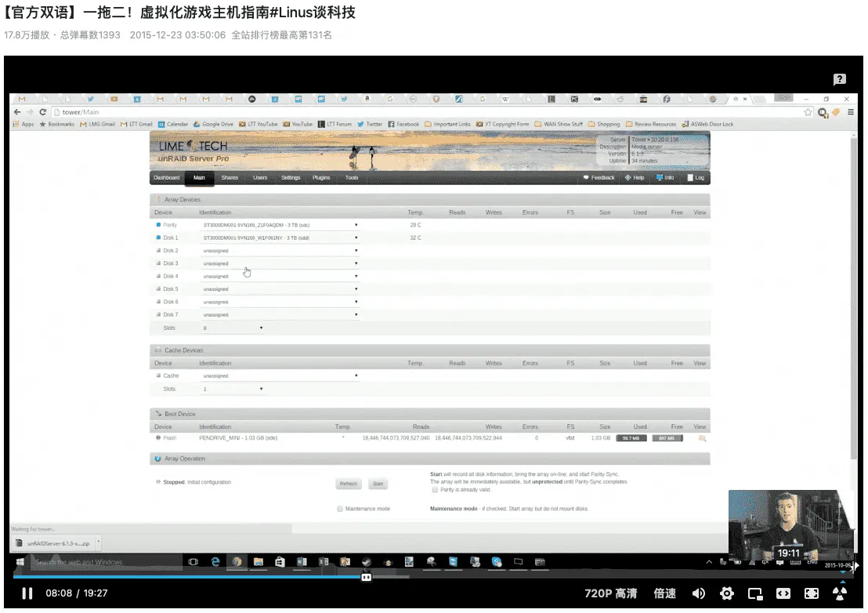Open the Disk 2 assignment dropdown

356,250
